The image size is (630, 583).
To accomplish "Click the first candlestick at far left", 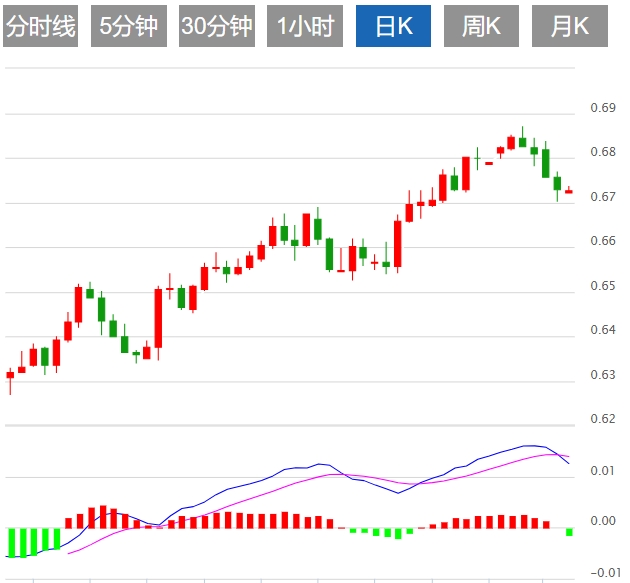I will tap(10, 376).
